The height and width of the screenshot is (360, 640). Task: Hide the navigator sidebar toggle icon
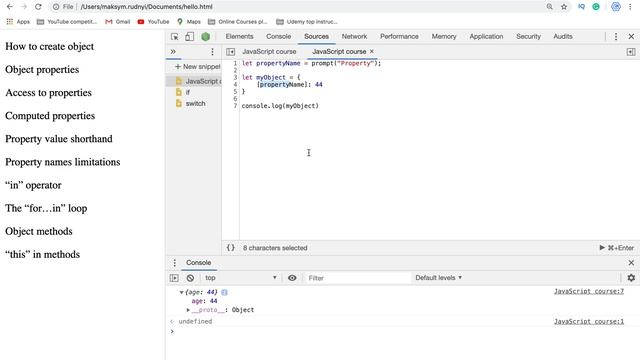point(231,51)
